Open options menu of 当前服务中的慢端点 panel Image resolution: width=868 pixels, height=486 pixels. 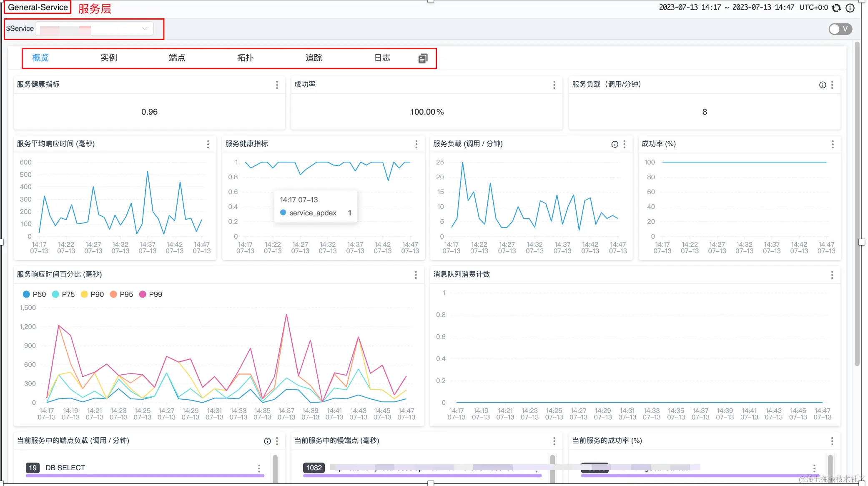pos(554,441)
